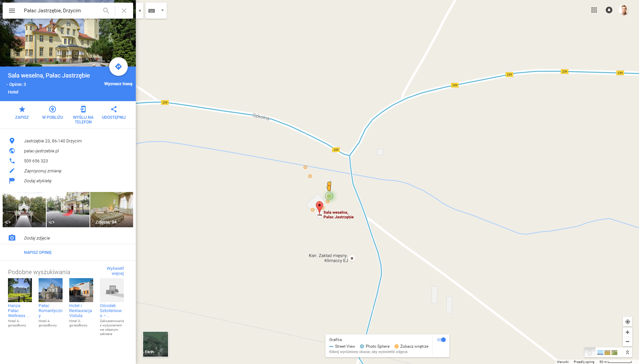Image resolution: width=639 pixels, height=364 pixels.
Task: Click NAPISZ OPINIĘ to write review
Action: click(38, 253)
